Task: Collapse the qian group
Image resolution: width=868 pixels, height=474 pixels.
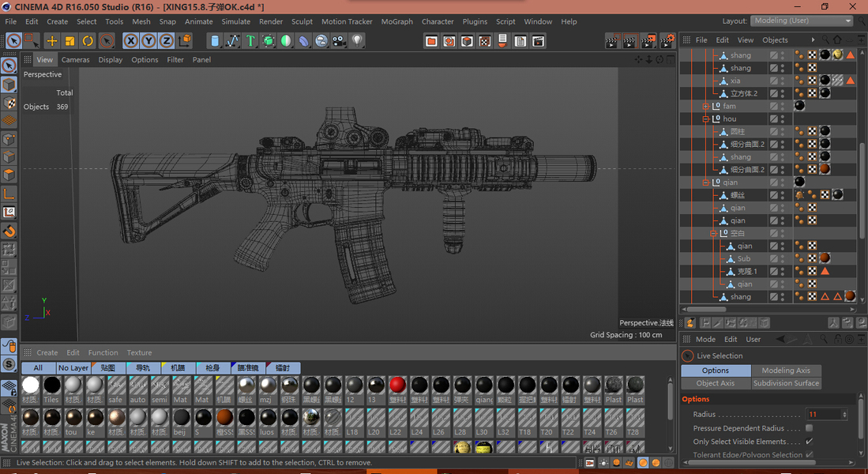Action: click(x=706, y=182)
